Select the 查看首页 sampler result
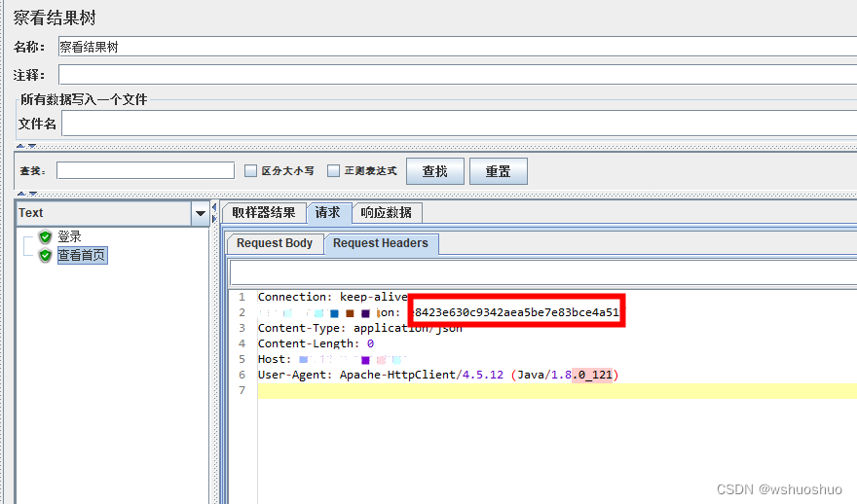Viewport: 857px width, 504px height. click(x=82, y=255)
